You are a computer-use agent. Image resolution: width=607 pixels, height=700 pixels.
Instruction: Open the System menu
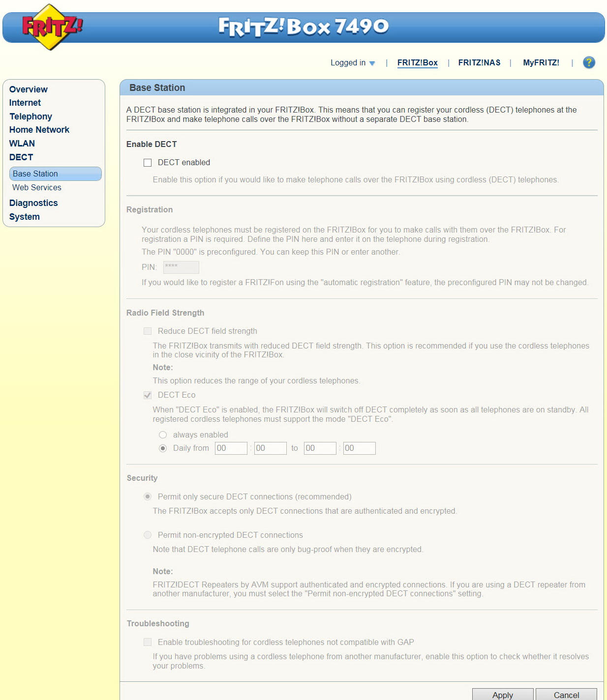[25, 217]
